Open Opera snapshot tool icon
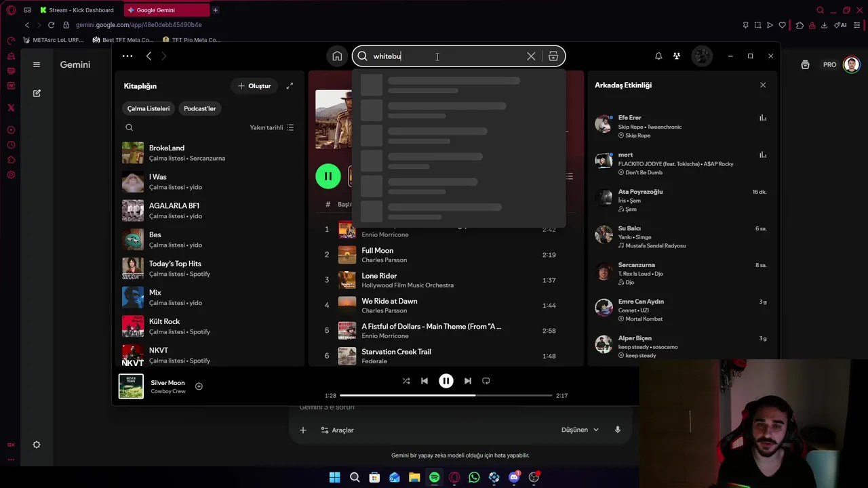The image size is (868, 488). point(757,25)
